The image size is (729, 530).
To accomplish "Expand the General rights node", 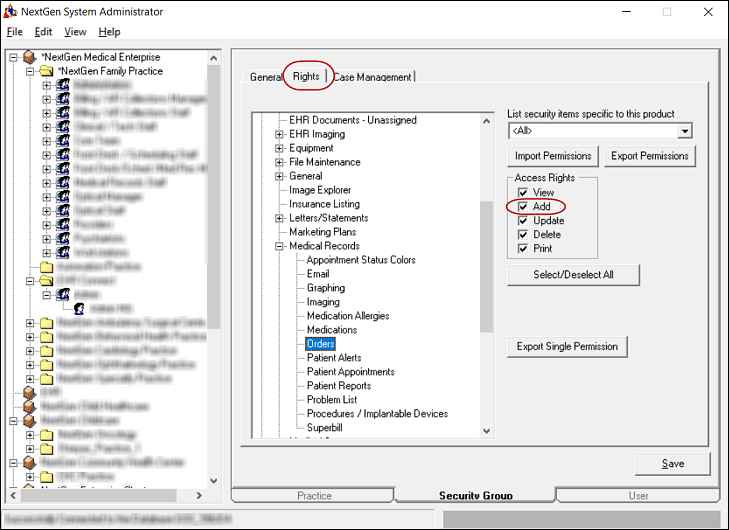I will click(279, 176).
